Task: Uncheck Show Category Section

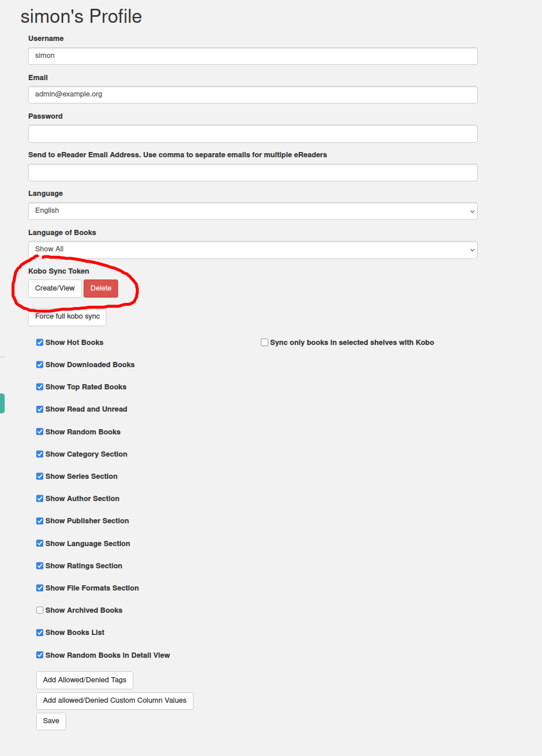Action: pyautogui.click(x=40, y=454)
